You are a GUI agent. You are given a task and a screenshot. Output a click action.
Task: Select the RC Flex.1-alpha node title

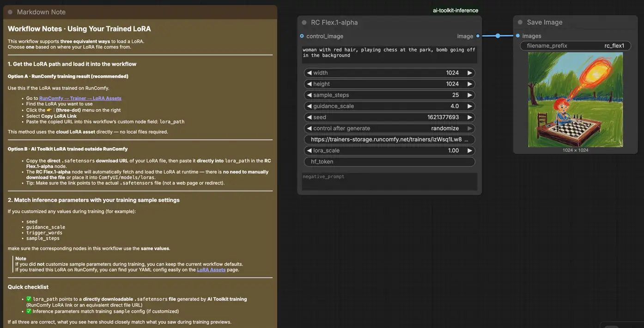[x=334, y=22]
